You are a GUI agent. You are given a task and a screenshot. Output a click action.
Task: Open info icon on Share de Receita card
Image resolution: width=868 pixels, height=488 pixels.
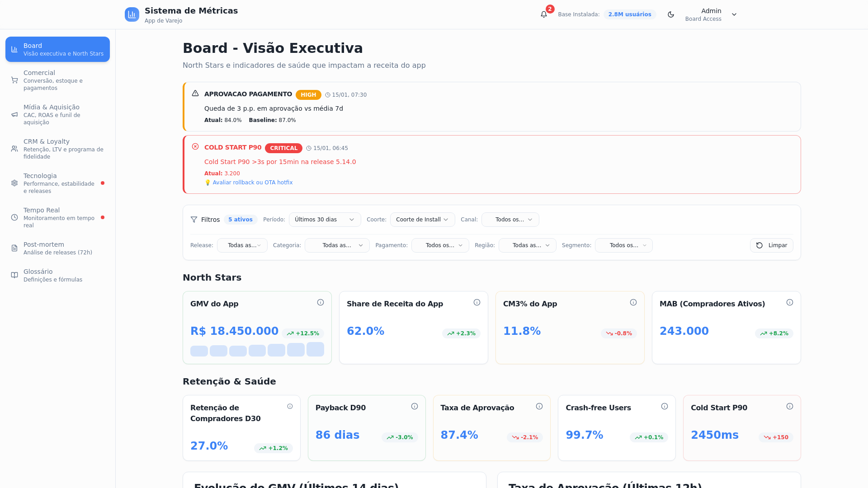point(477,302)
